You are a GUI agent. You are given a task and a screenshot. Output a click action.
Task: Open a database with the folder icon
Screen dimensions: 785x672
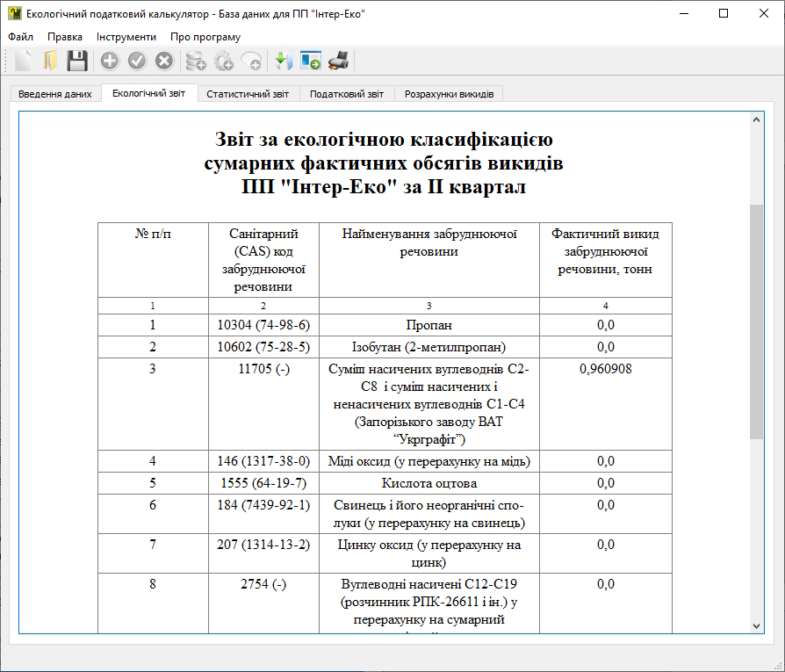pyautogui.click(x=50, y=61)
